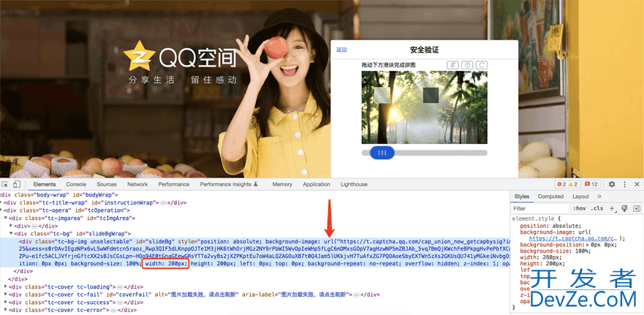Collapse the tcOperation div node

[x=1, y=210]
